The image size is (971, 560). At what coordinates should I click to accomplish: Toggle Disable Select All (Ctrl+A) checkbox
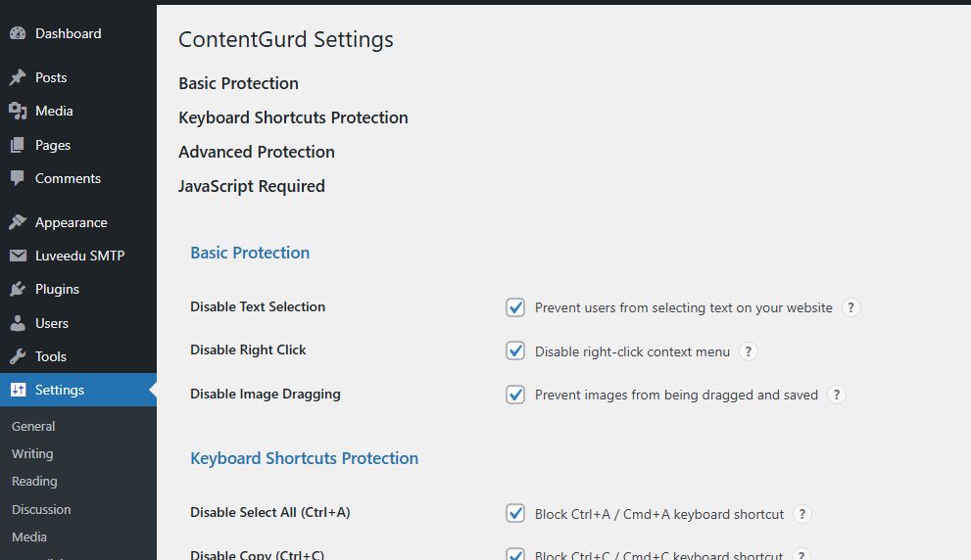click(515, 513)
